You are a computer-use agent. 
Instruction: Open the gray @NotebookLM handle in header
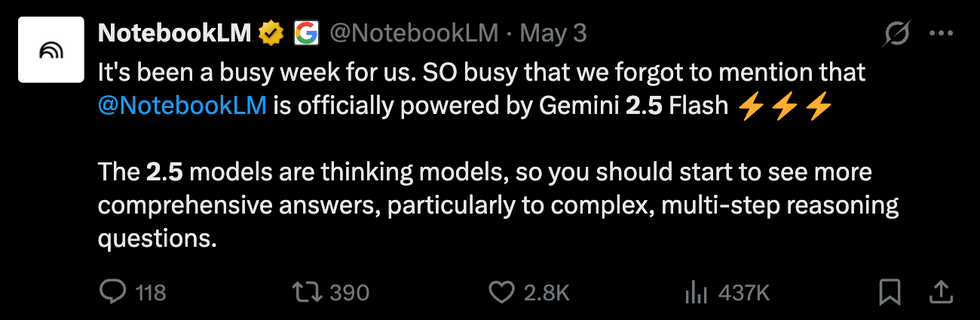[x=413, y=33]
